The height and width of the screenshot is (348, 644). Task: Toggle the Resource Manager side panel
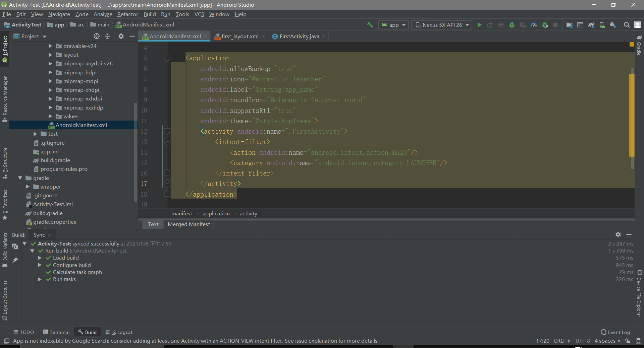click(x=5, y=99)
